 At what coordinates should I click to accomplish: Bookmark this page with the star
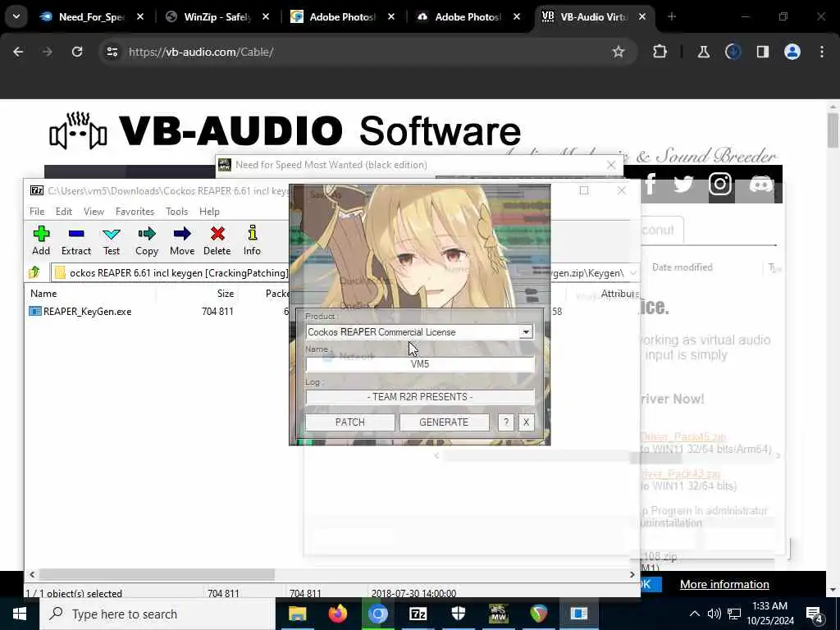click(x=619, y=52)
